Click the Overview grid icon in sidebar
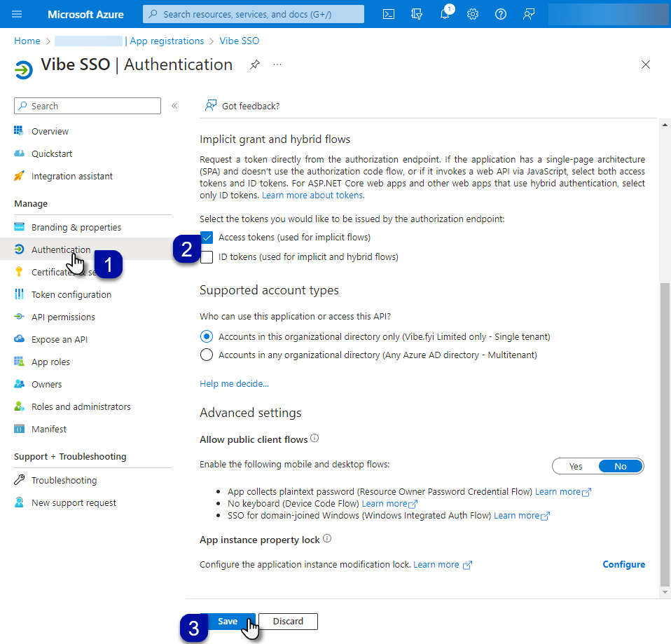Image resolution: width=671 pixels, height=644 pixels. pos(19,130)
